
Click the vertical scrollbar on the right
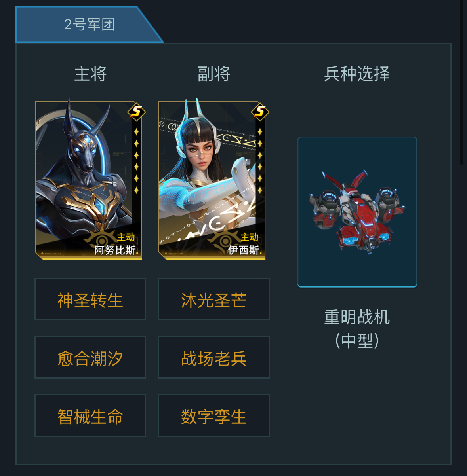[461, 82]
